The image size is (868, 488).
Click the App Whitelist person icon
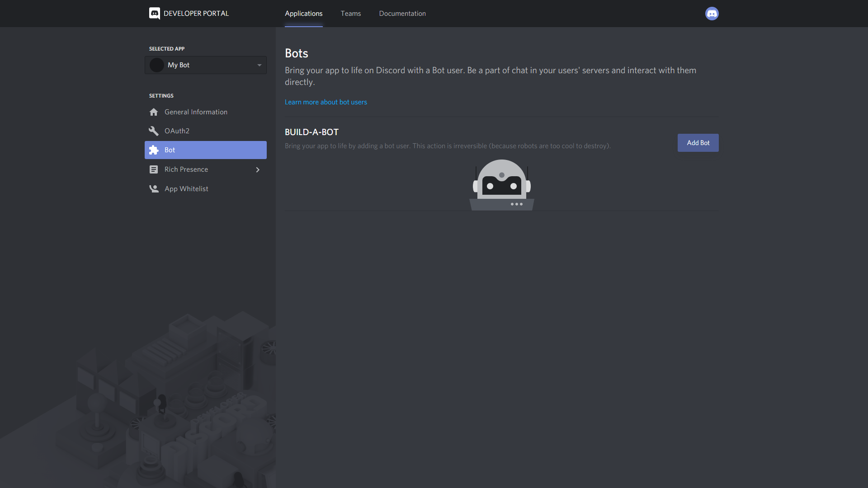point(154,189)
